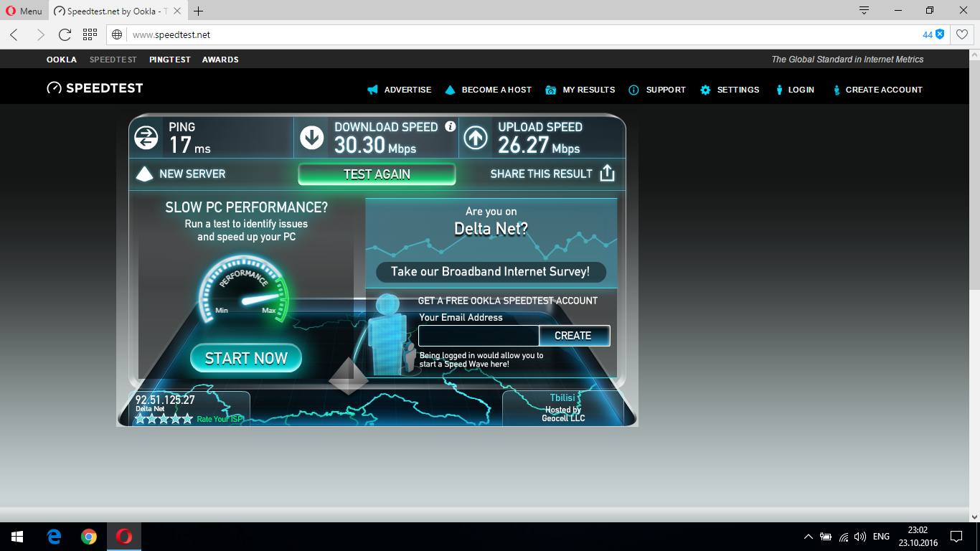
Task: Open Speedtest SETTINGS
Action: [x=730, y=90]
